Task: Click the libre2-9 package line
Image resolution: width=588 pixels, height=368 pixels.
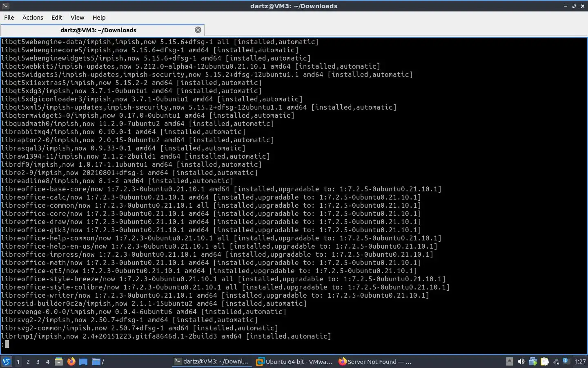Action: click(x=129, y=173)
